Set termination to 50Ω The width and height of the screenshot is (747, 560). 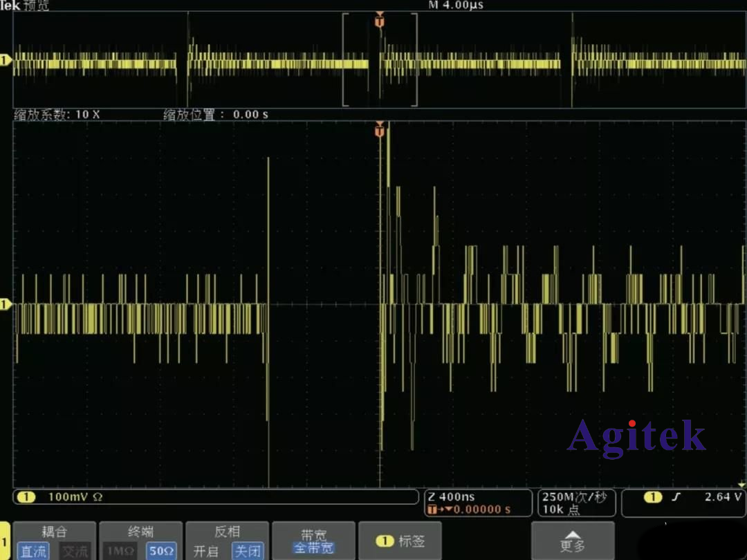tap(161, 551)
